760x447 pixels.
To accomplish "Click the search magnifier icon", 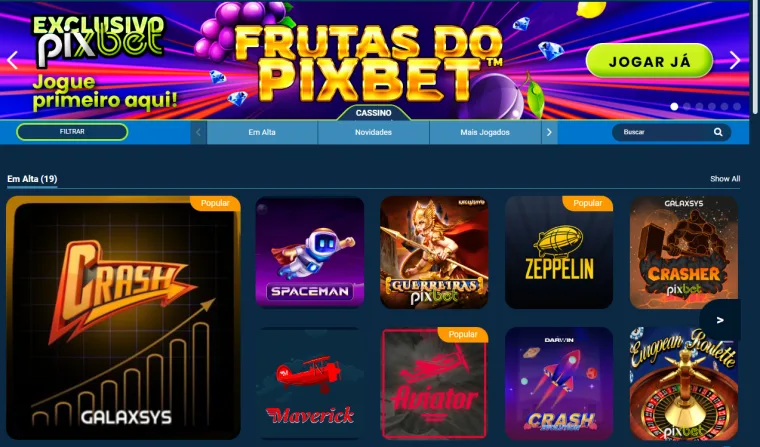I will (718, 132).
